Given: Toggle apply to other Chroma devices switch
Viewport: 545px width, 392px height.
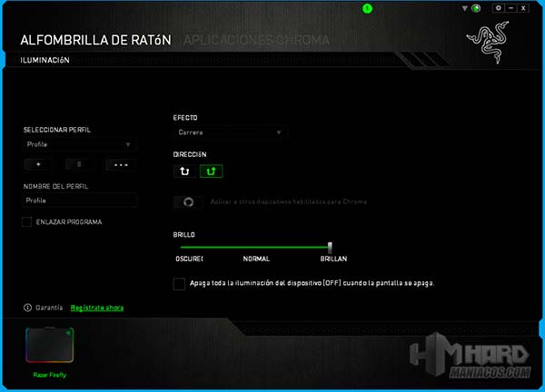Looking at the screenshot, I should [188, 202].
